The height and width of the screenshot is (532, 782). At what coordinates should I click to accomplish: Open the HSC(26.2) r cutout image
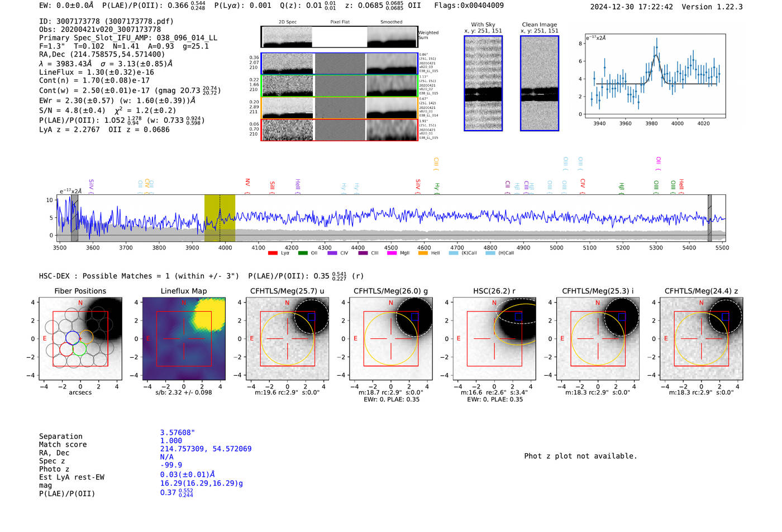pos(494,338)
